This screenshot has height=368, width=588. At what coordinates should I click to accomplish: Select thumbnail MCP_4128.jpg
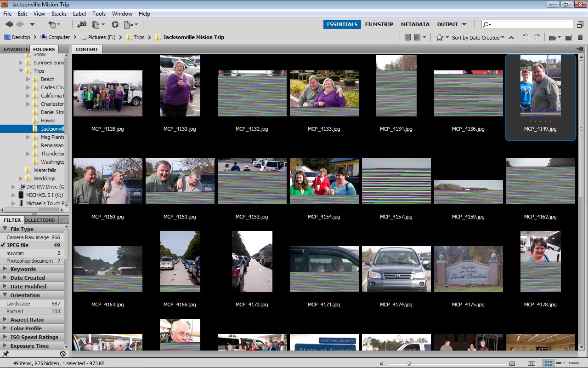tap(108, 93)
